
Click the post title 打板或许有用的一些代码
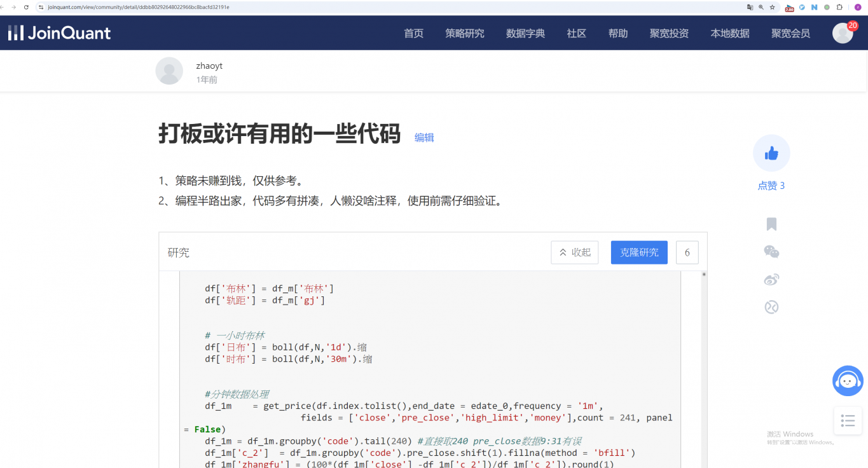coord(279,134)
